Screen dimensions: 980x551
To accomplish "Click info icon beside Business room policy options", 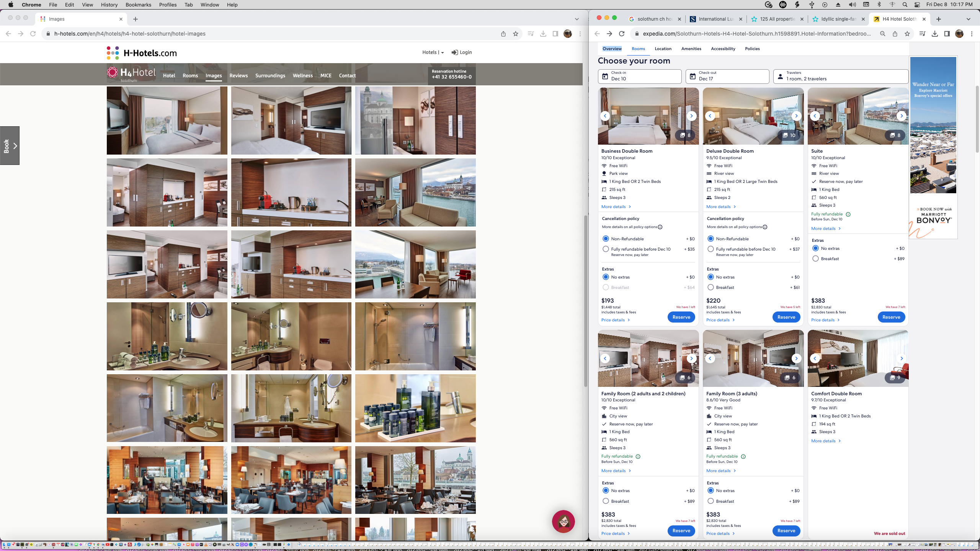I will [x=660, y=227].
